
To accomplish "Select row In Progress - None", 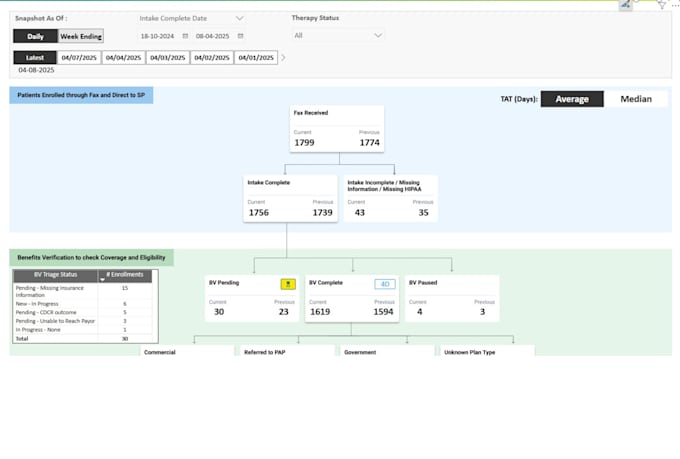I will tap(83, 330).
